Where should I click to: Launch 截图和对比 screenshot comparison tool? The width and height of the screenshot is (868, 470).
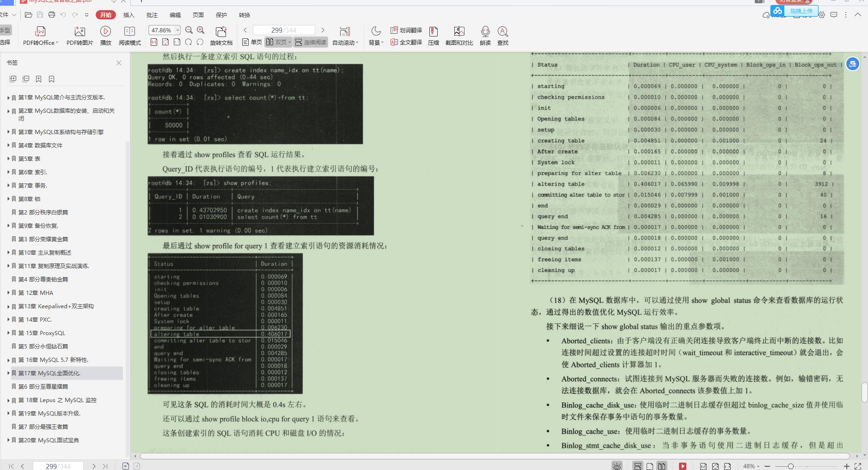click(458, 36)
